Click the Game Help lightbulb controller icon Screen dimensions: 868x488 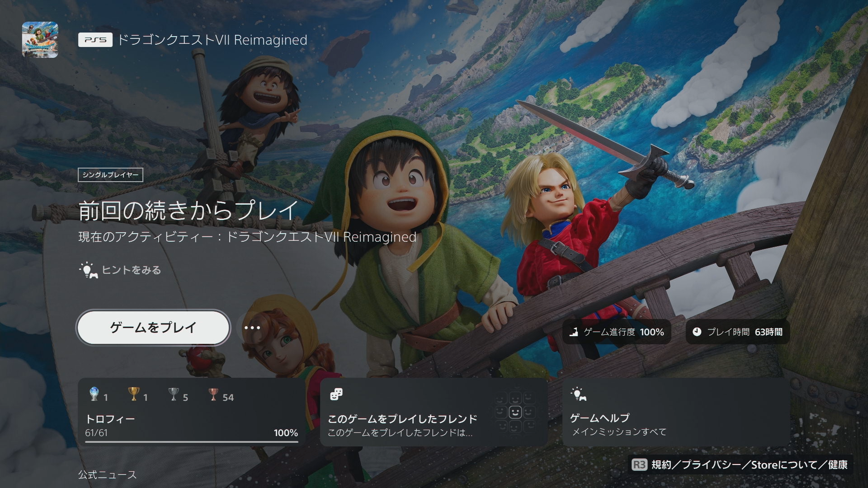[x=578, y=394]
